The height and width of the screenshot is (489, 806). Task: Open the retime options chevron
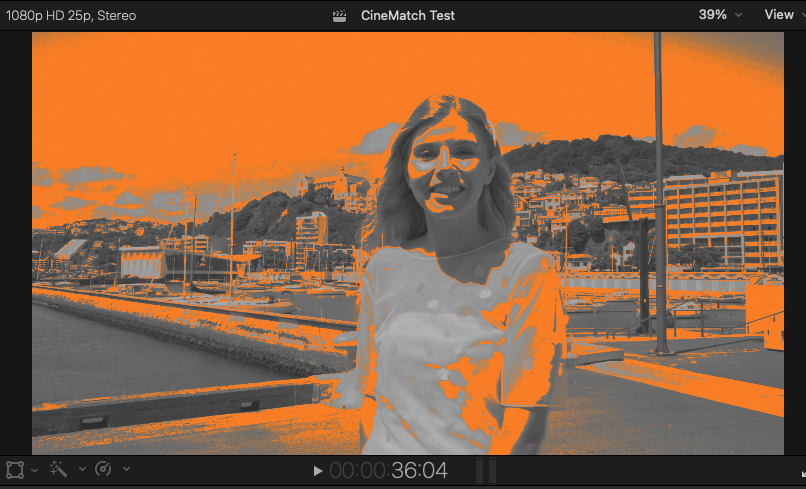click(125, 470)
